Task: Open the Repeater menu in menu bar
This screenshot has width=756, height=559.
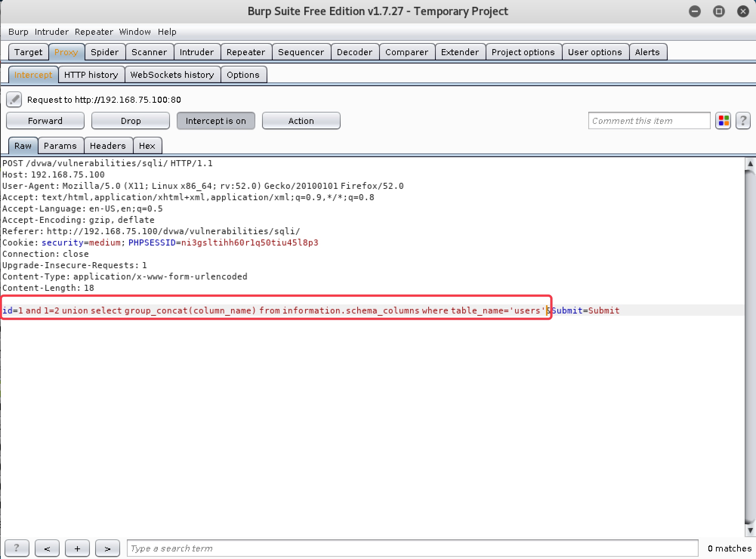Action: (94, 32)
